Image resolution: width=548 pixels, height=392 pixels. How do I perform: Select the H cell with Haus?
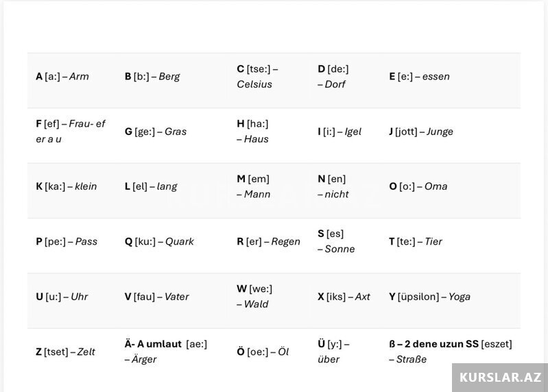click(253, 132)
